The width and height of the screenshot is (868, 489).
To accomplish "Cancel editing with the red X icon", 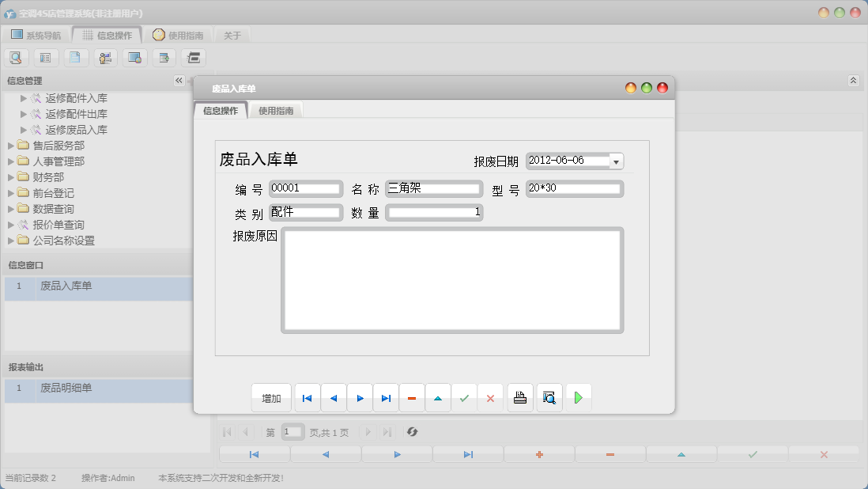I will pos(491,398).
